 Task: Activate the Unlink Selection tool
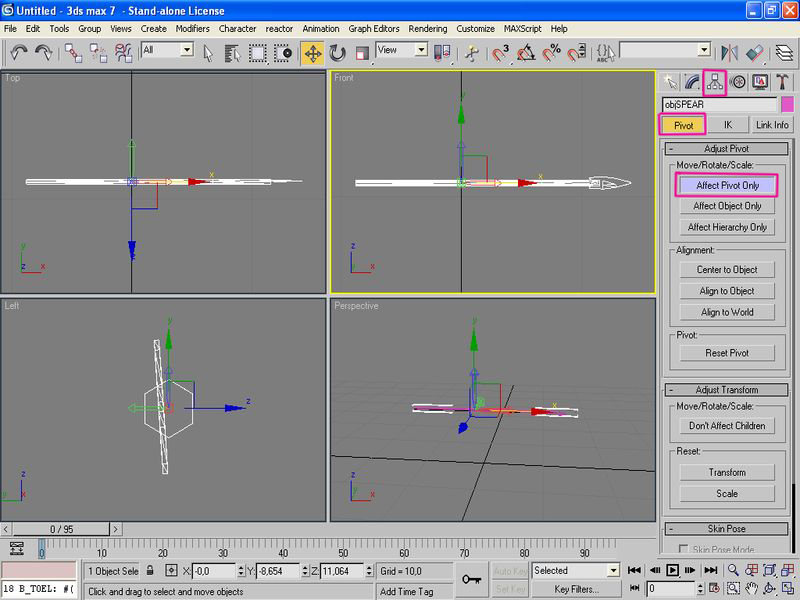click(98, 53)
